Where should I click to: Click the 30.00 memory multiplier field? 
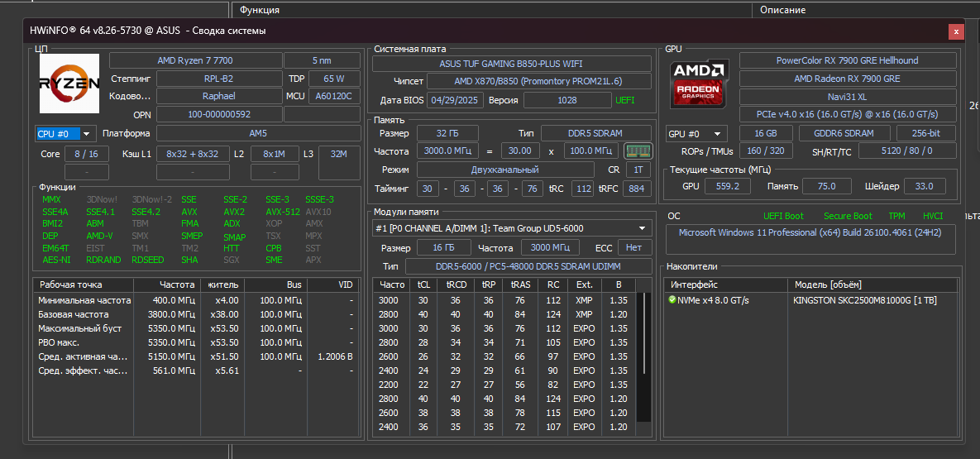520,151
